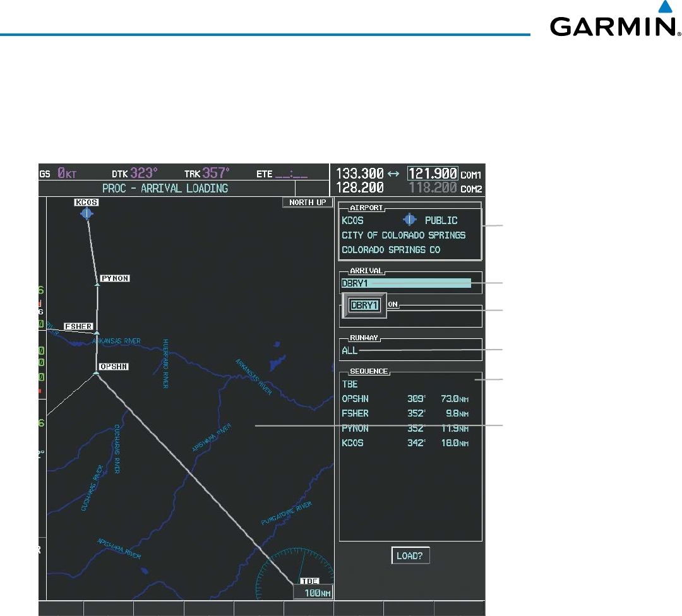
Task: Click the COLORADO SPRINGS CO text
Action: pyautogui.click(x=391, y=250)
